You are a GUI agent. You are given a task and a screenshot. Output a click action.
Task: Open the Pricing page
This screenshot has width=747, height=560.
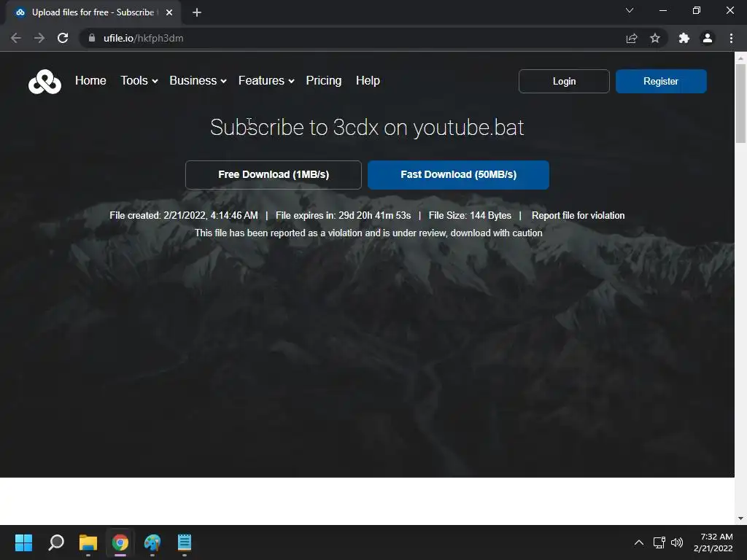pos(323,80)
